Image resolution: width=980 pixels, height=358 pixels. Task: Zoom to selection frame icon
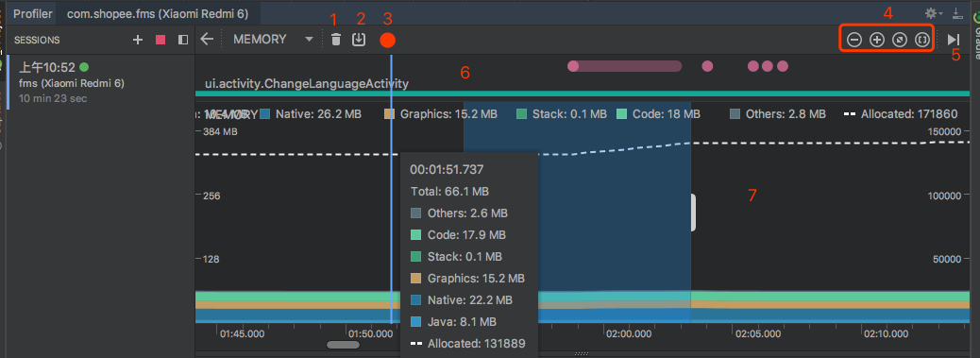point(921,40)
